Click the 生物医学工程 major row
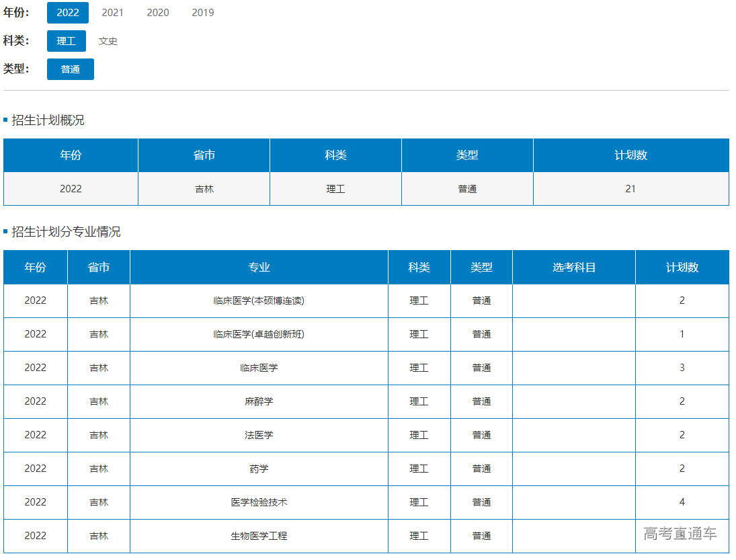This screenshot has height=560, width=736. click(x=259, y=536)
